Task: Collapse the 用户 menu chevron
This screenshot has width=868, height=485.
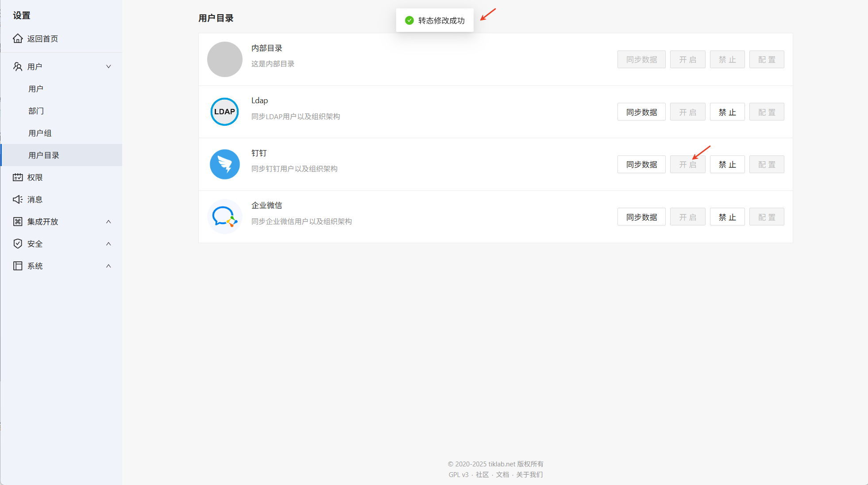Action: (108, 66)
